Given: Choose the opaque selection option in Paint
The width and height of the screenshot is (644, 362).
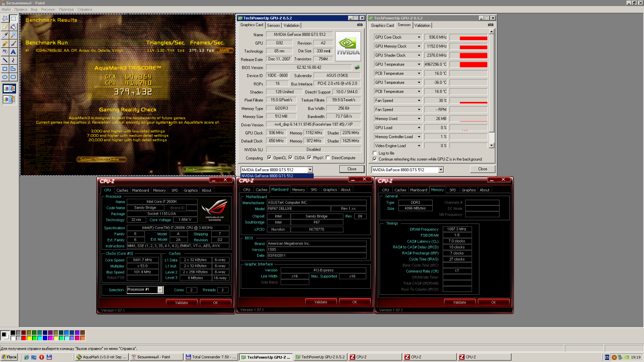Looking at the screenshot, I should (9, 89).
